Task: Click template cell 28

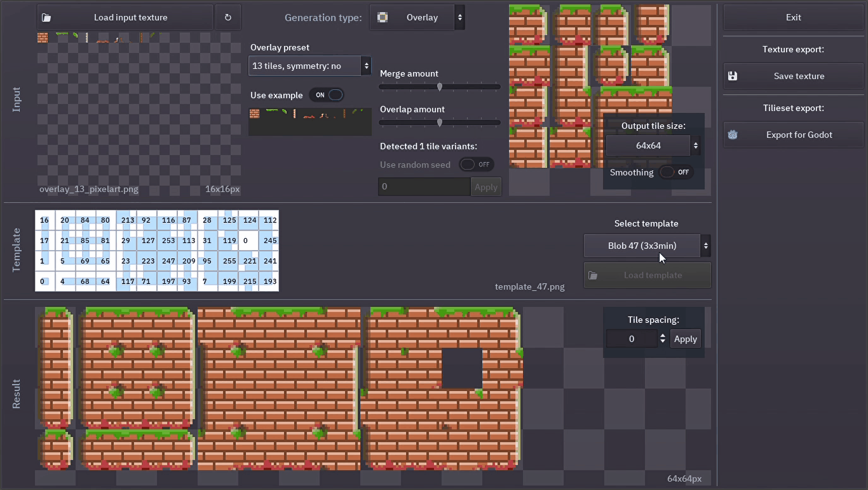Action: point(207,220)
